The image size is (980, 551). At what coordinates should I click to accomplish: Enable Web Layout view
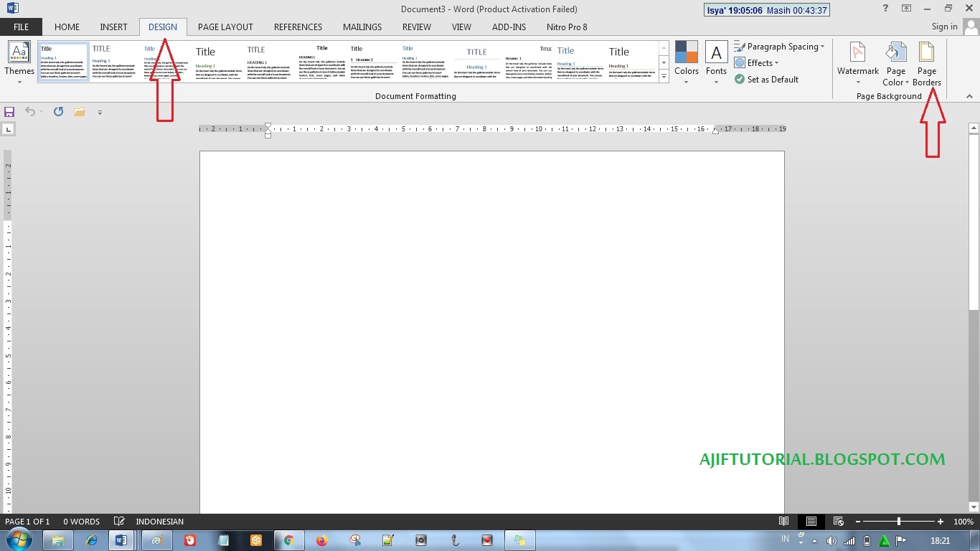(x=838, y=521)
